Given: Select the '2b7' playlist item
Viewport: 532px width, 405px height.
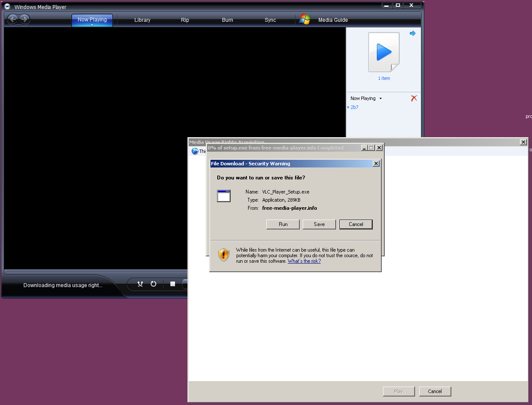Looking at the screenshot, I should [x=354, y=107].
